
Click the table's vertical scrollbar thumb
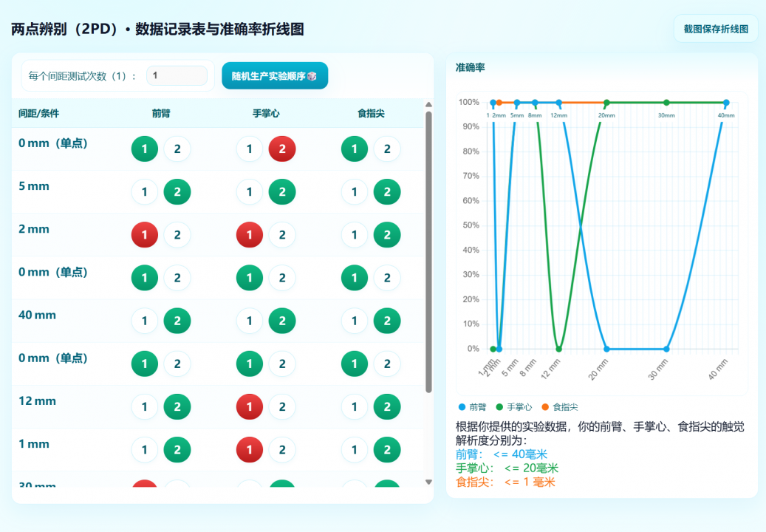428,251
